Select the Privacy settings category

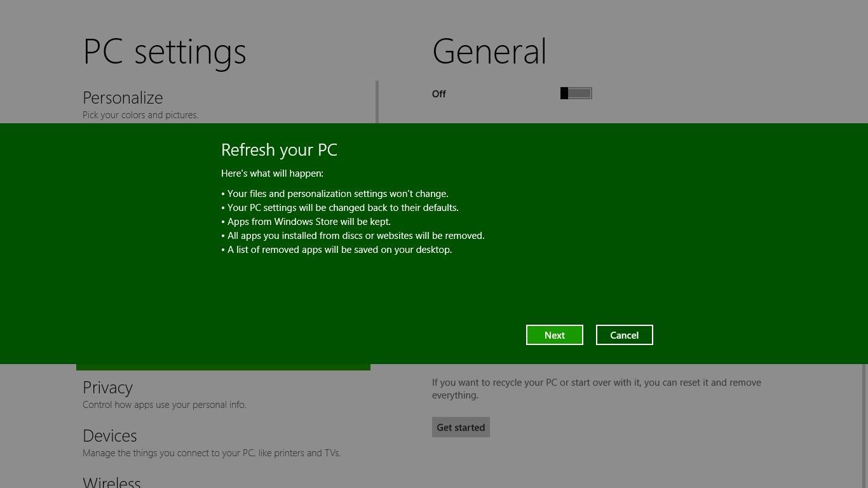(x=107, y=388)
